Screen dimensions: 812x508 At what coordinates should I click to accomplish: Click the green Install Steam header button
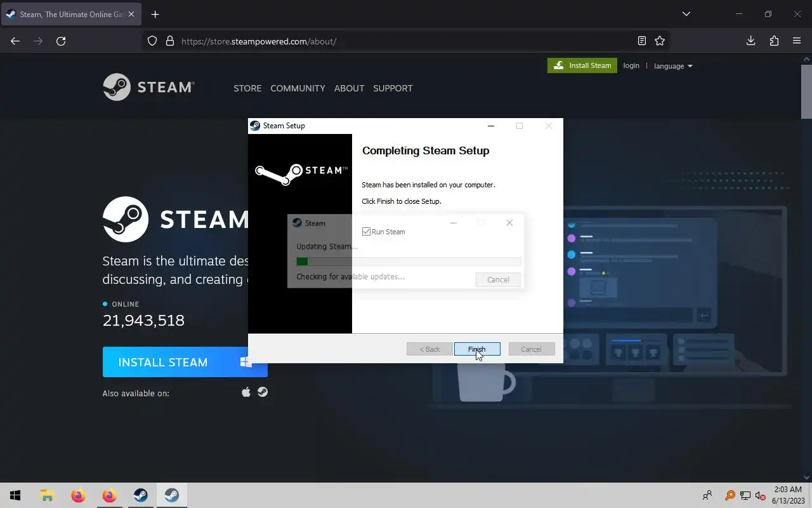click(x=582, y=65)
